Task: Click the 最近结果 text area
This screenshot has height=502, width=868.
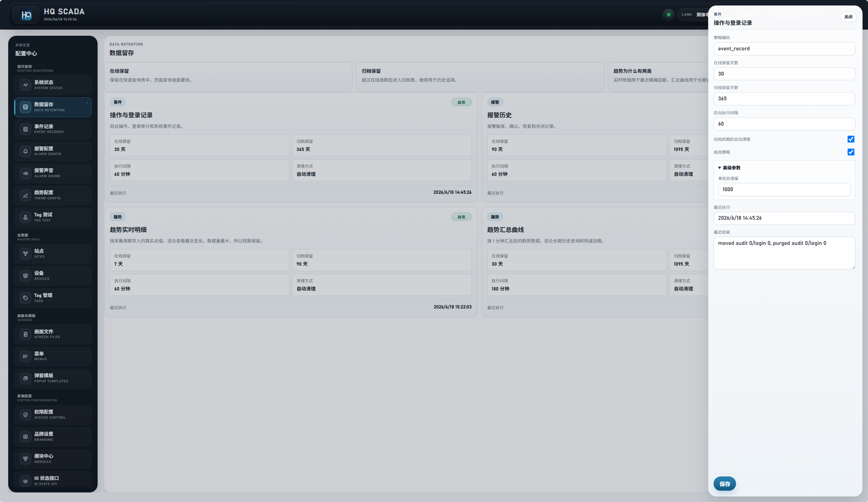Action: pyautogui.click(x=784, y=253)
